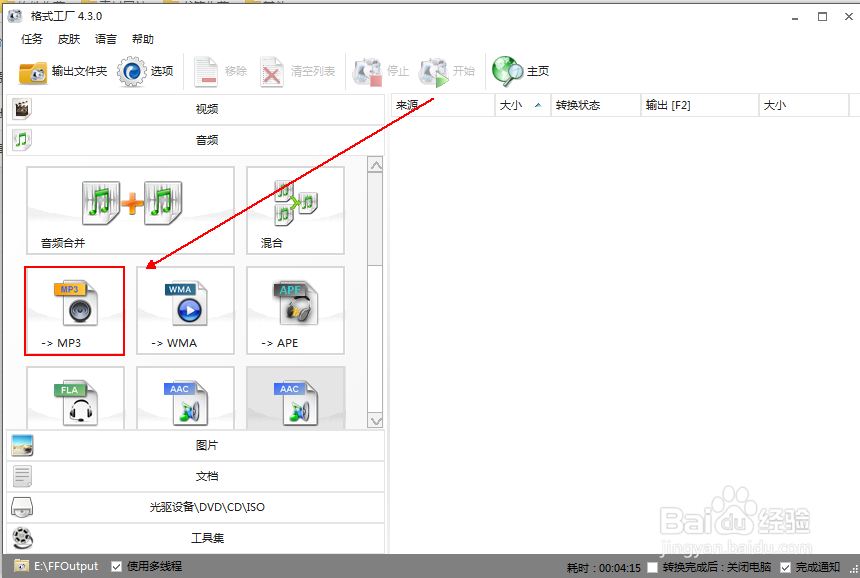Open the 任务 menu
860x578 pixels.
[x=31, y=39]
